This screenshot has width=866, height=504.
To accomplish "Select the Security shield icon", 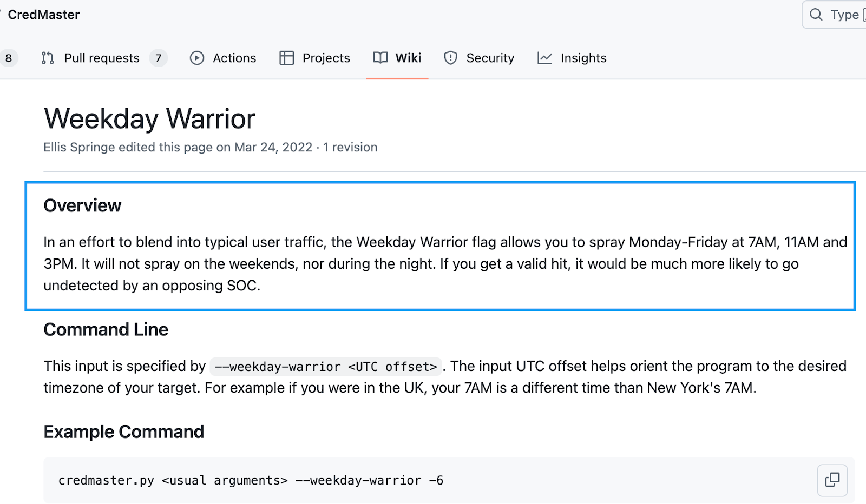I will (450, 58).
